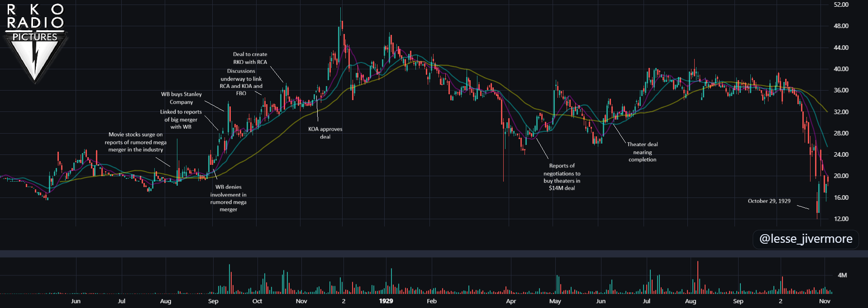Click the 48.00 price axis label

(x=841, y=26)
